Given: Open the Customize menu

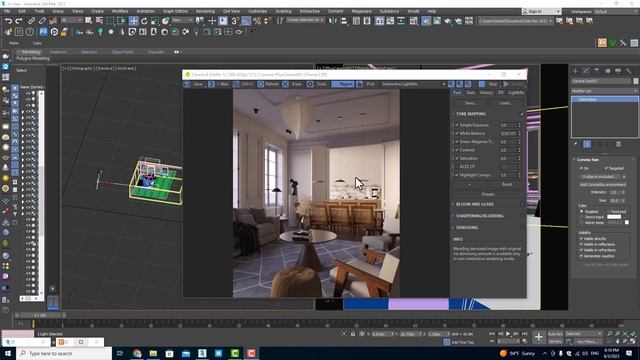Looking at the screenshot, I should click(x=258, y=11).
